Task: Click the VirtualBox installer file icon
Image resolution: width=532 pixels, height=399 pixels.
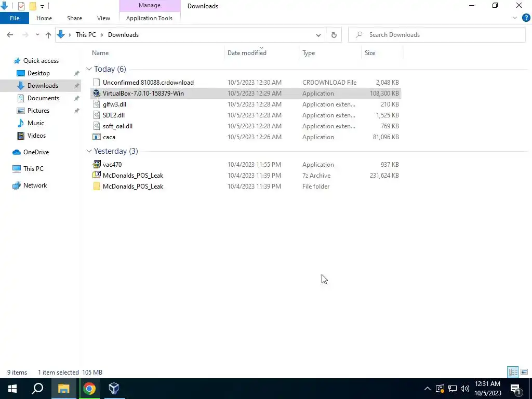Action: point(97,94)
